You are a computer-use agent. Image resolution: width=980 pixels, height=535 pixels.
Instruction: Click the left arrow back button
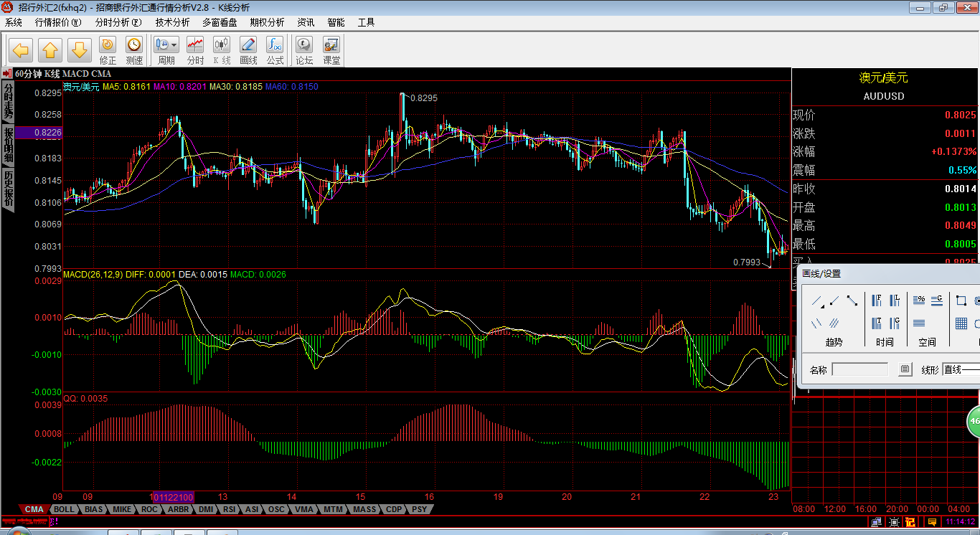pos(21,50)
